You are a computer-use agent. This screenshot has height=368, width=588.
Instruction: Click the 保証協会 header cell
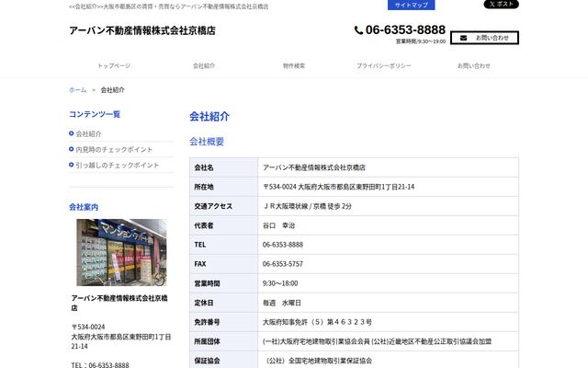pyautogui.click(x=224, y=361)
